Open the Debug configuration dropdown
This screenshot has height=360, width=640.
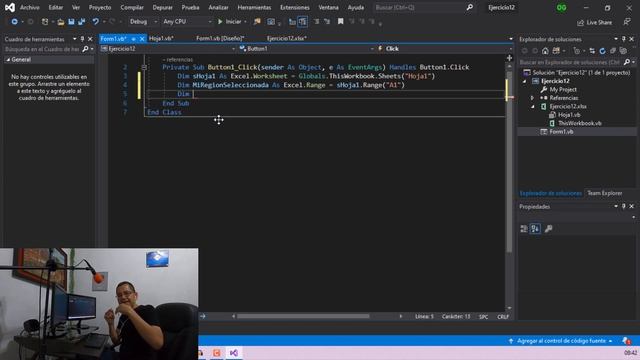(x=143, y=22)
